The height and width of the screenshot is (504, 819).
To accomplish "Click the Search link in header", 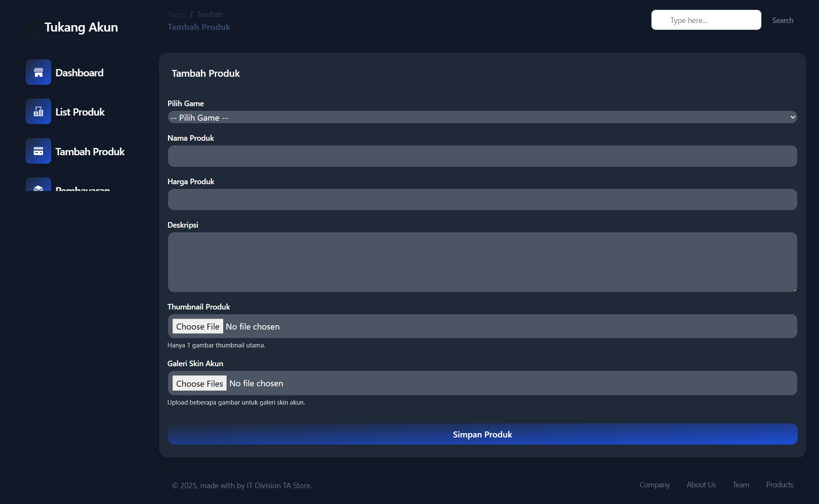I will click(782, 20).
